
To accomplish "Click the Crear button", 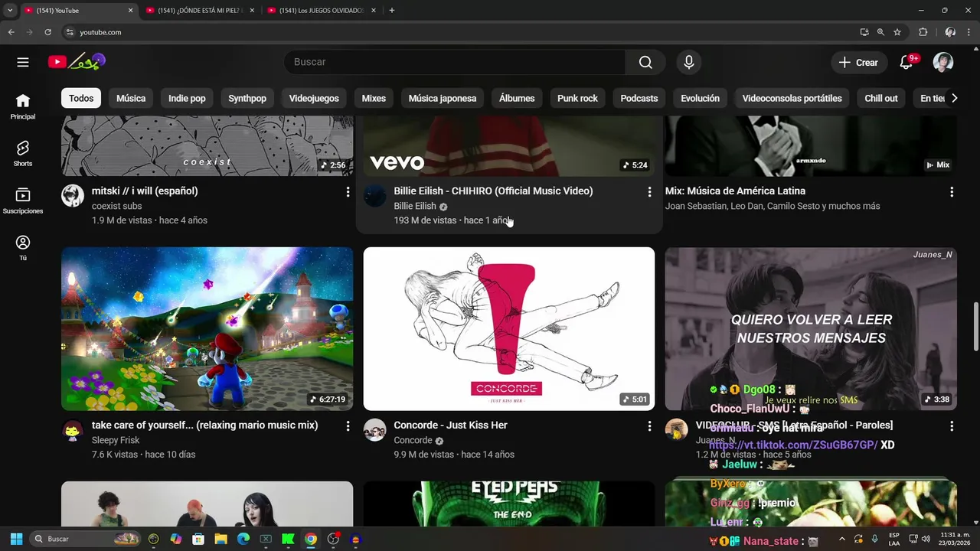I will 858,63.
